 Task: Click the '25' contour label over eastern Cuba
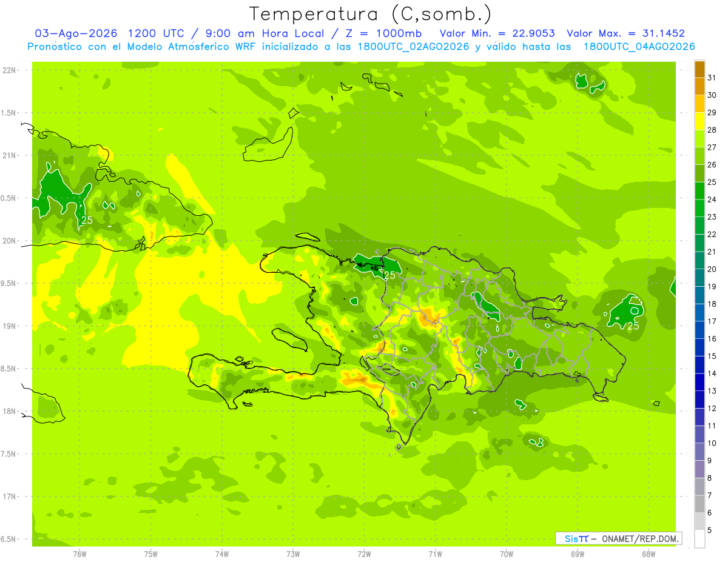pos(87,221)
